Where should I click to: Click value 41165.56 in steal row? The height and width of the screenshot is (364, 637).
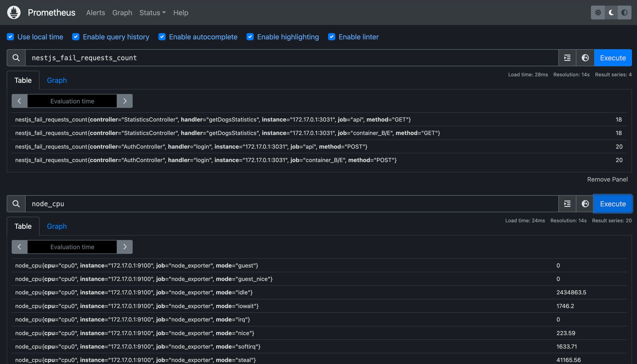coord(568,360)
